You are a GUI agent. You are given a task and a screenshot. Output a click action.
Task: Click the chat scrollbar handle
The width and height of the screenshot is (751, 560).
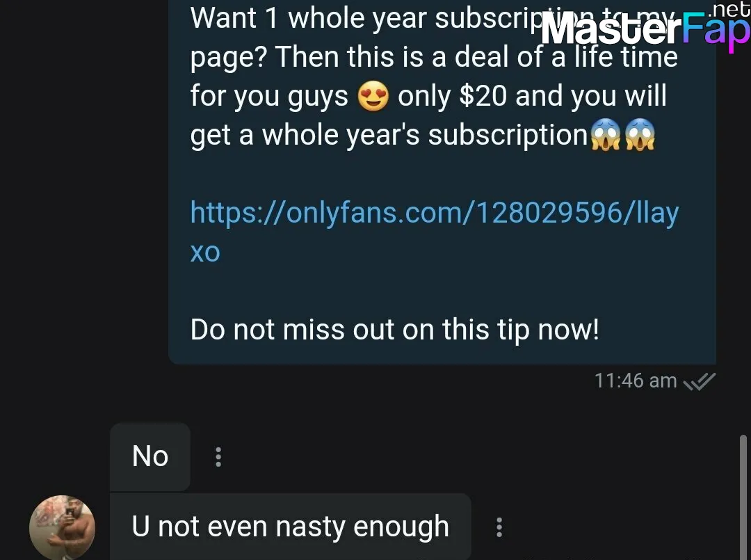[743, 497]
